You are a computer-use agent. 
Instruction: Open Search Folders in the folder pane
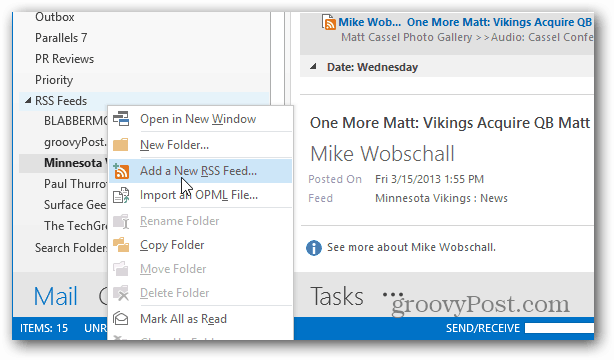71,248
